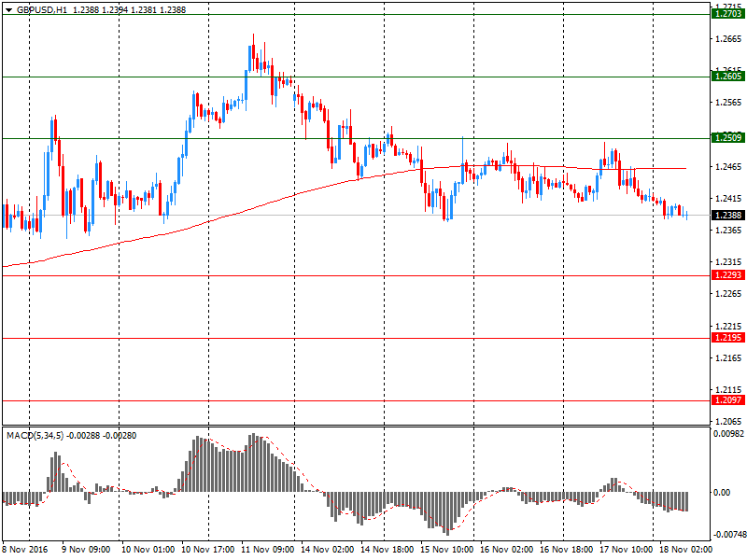Select the MACD zero level 0.00 label

point(722,493)
